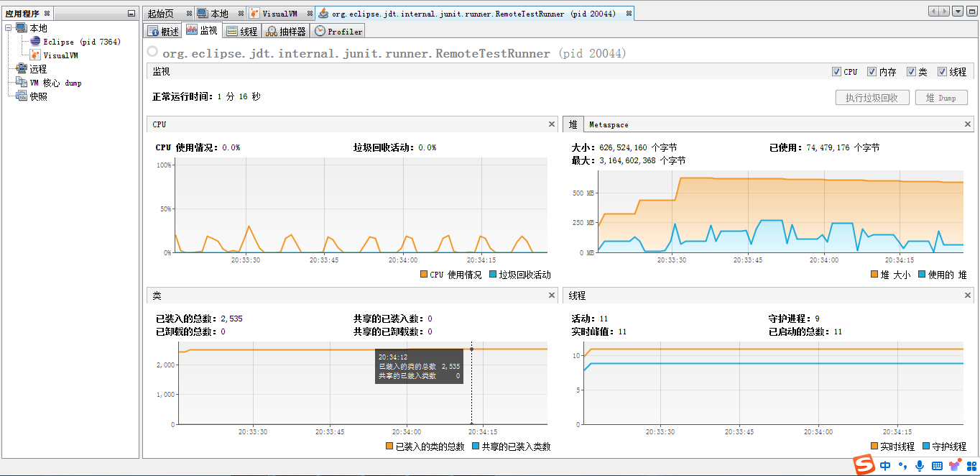Close the 堆 memory chart panel
Screen dimensions: 980x476
coord(968,124)
